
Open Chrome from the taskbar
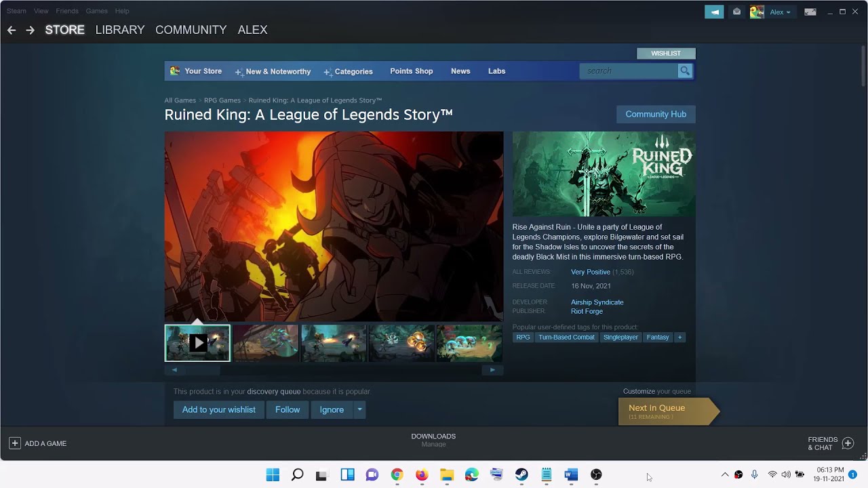(x=397, y=474)
